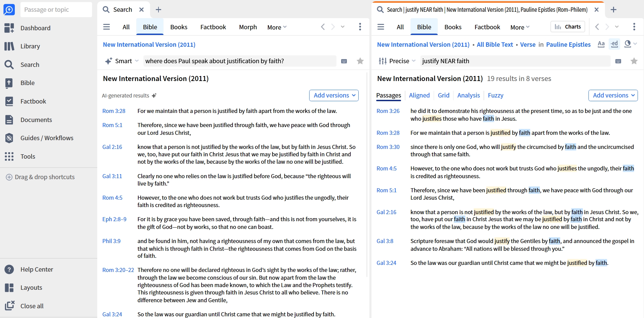Open left panel Add versions dropdown
Screen dimensions: 644x318
tap(334, 95)
